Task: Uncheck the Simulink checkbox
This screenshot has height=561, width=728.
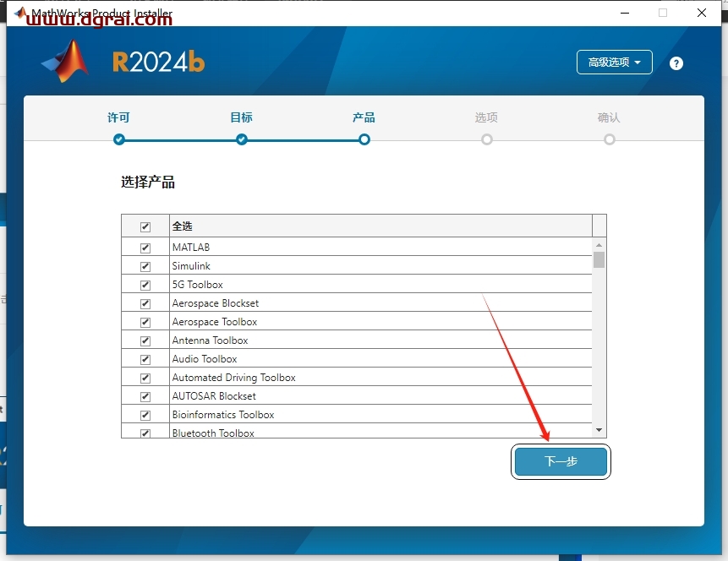Action: (145, 266)
